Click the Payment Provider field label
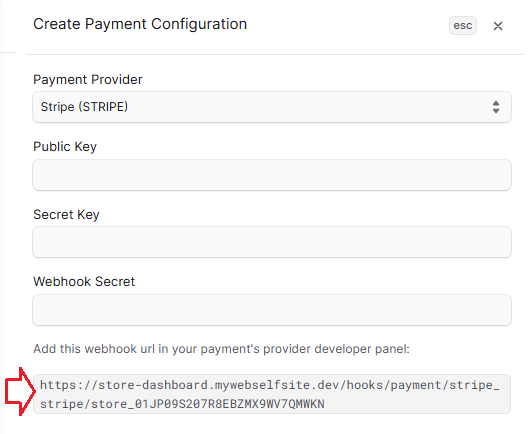 (x=88, y=80)
